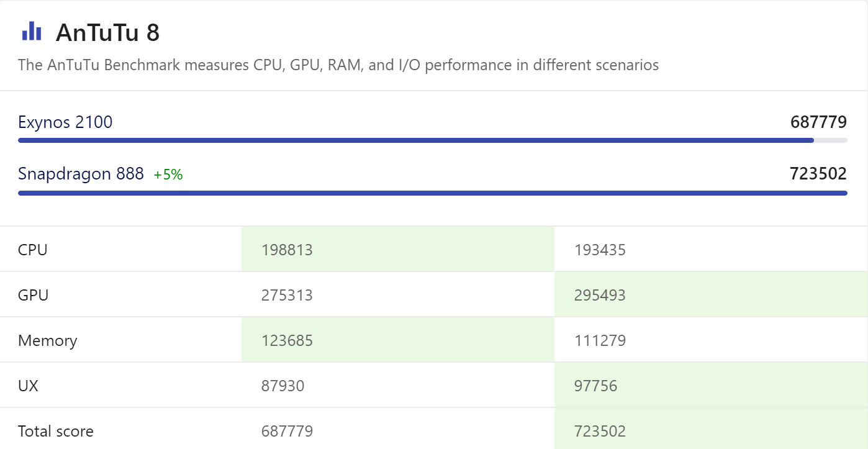Viewport: 868px width, 449px height.
Task: Open the Exynos 2100 chip name
Action: click(65, 122)
